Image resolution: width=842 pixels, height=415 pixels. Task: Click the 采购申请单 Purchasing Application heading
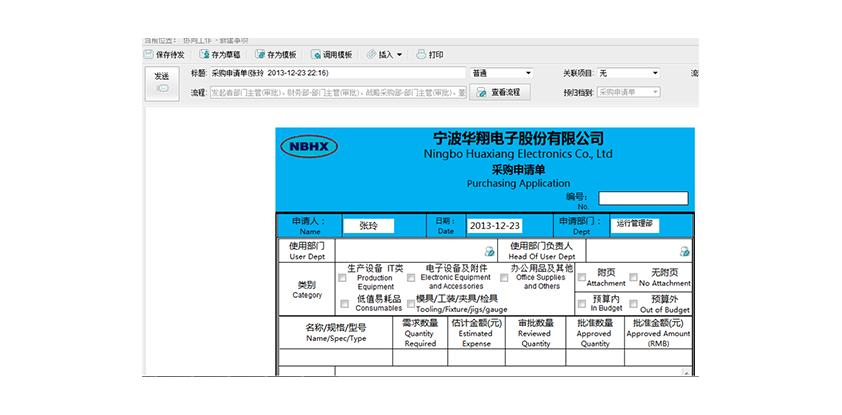[519, 176]
